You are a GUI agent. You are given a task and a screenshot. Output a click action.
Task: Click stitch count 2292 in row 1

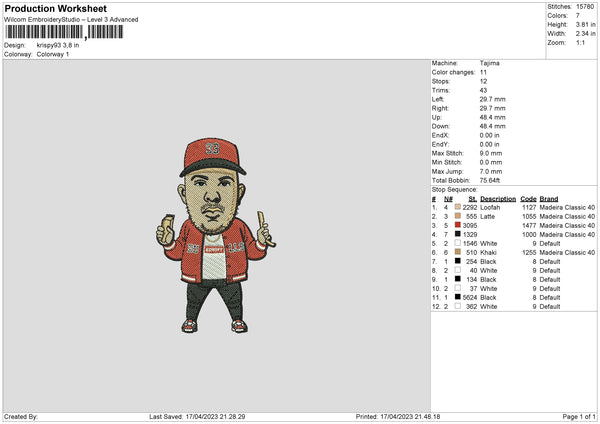470,207
